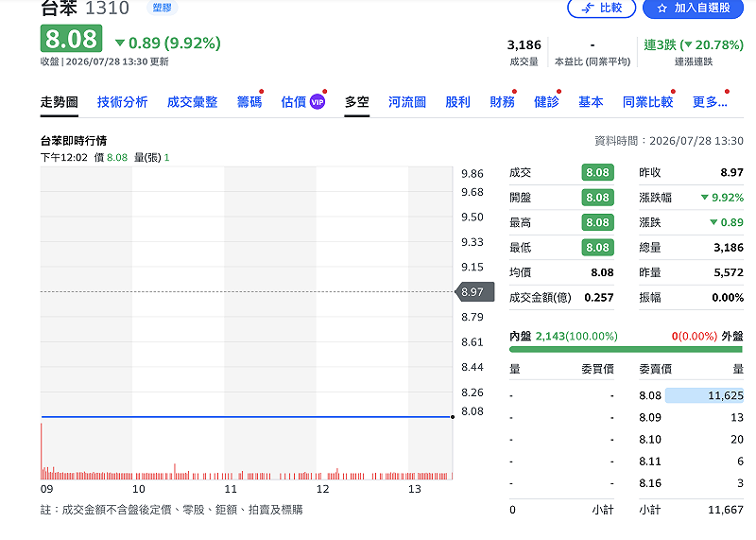Viewport: 756px width, 540px height.
Task: Click the green 內盤 / 外盤 ratio bar
Action: tap(626, 349)
